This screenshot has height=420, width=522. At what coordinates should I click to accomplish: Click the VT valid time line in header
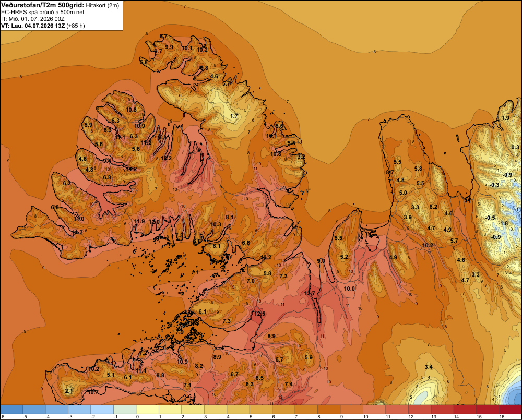pyautogui.click(x=43, y=26)
